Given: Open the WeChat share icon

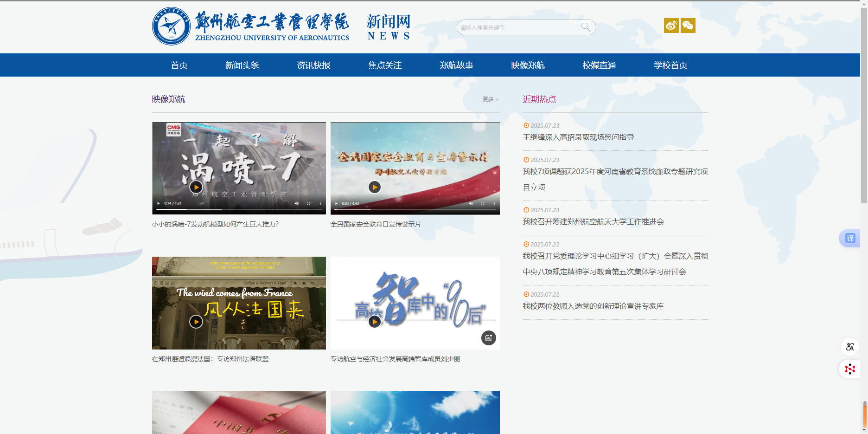Looking at the screenshot, I should pos(688,26).
